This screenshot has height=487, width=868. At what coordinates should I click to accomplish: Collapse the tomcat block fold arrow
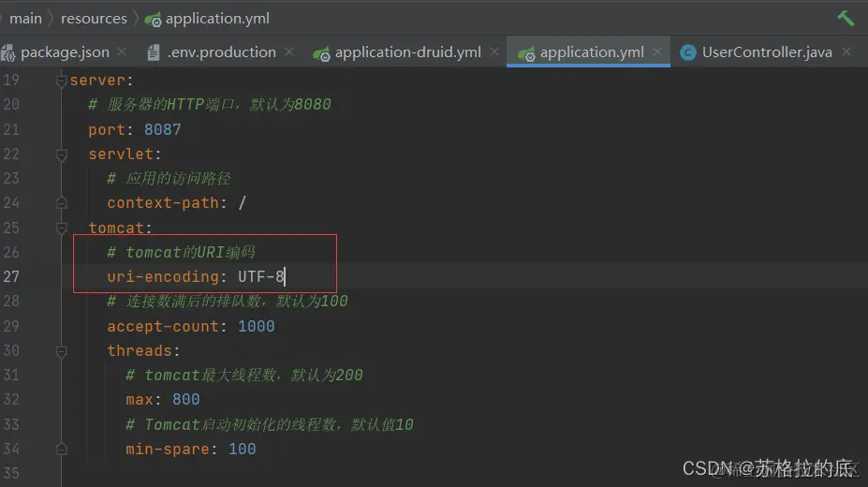click(x=62, y=228)
